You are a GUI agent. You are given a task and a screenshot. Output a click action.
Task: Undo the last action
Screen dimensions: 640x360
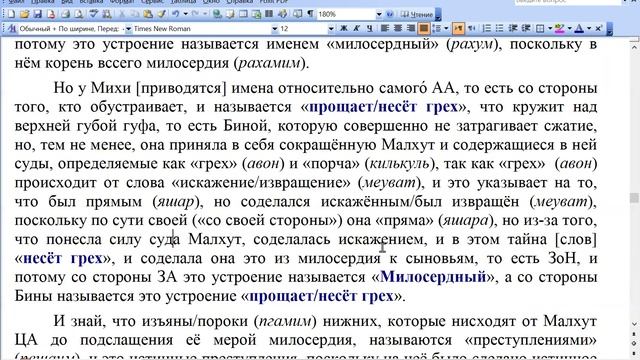pyautogui.click(x=176, y=14)
